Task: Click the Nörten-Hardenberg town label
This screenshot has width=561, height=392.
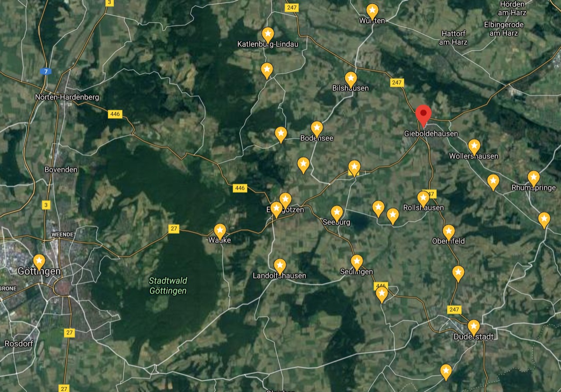Action: tap(67, 97)
